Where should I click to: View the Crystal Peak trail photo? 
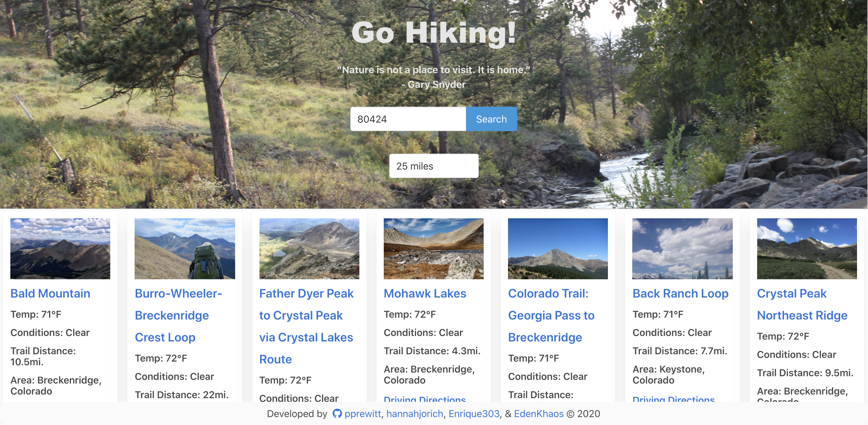point(807,248)
